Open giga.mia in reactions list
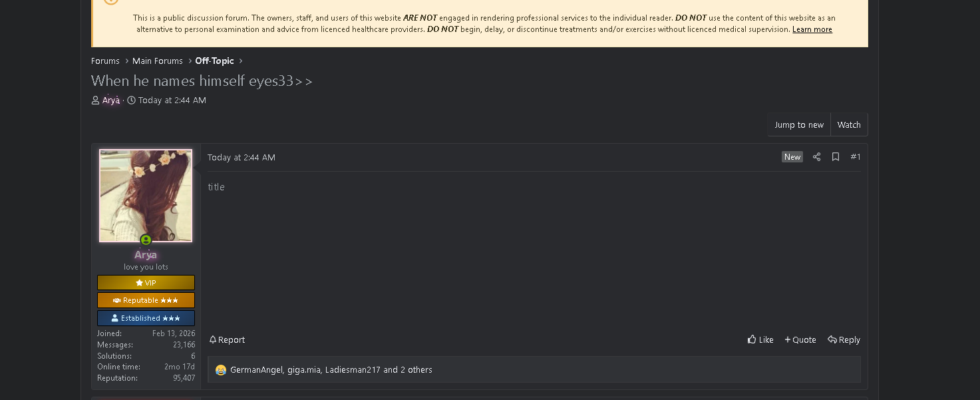Image resolution: width=980 pixels, height=400 pixels. click(x=304, y=370)
